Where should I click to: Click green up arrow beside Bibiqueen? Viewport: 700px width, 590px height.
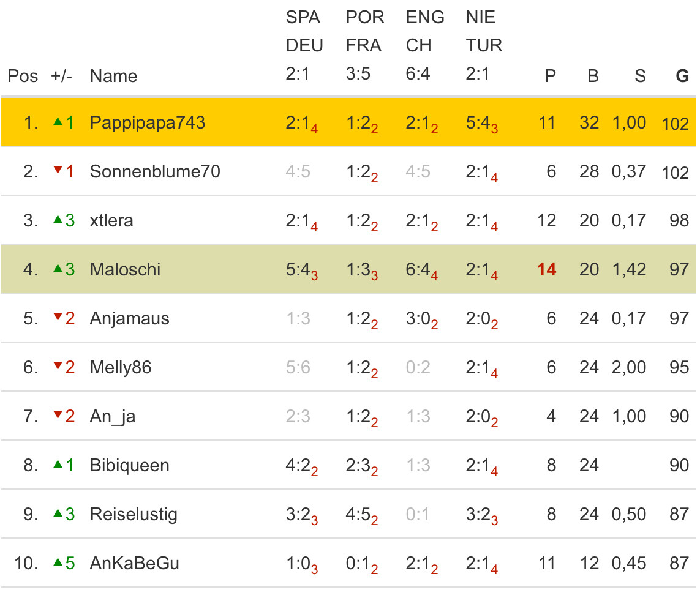coord(58,465)
